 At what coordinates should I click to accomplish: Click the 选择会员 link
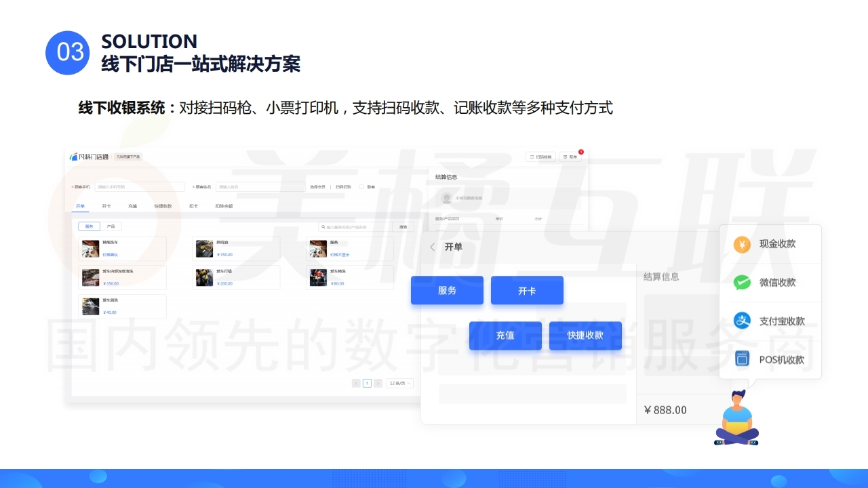click(x=317, y=186)
